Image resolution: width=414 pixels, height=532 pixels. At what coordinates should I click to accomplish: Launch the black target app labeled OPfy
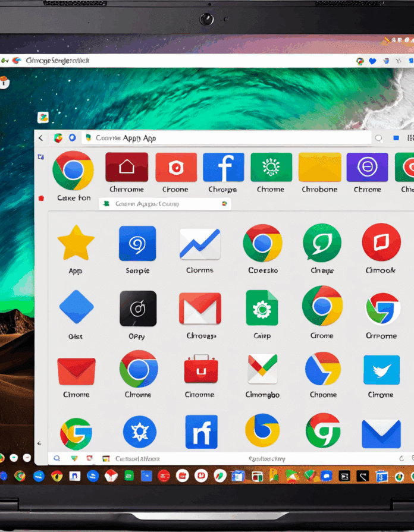click(x=138, y=308)
